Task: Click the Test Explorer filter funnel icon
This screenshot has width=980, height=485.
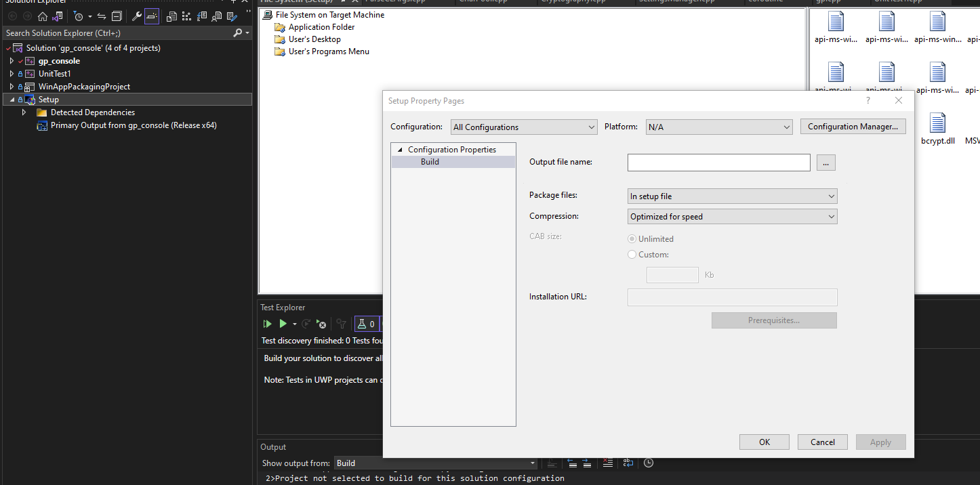Action: click(x=341, y=324)
